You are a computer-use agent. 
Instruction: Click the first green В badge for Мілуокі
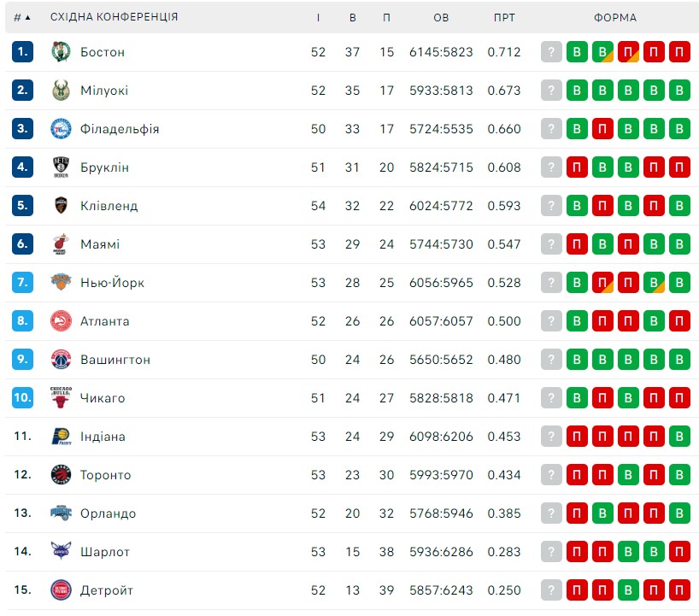coord(577,90)
